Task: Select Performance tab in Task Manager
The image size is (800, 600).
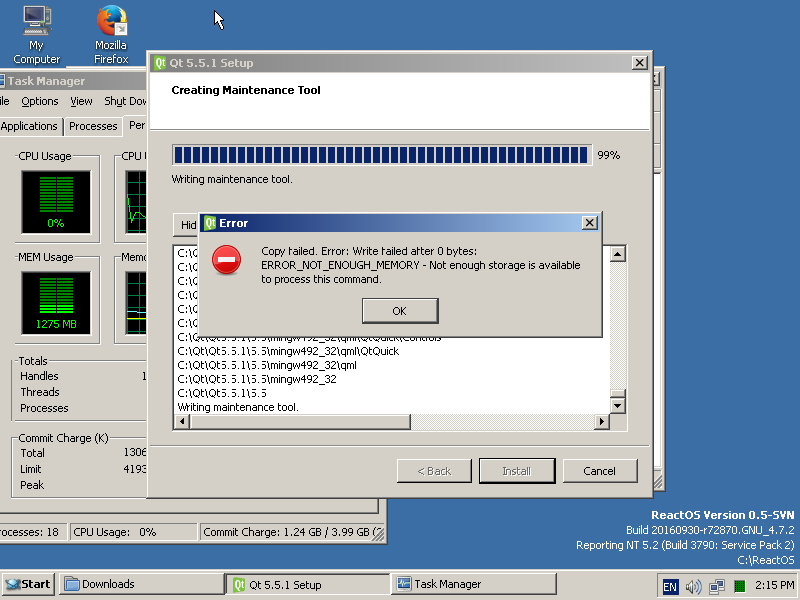Action: (136, 125)
